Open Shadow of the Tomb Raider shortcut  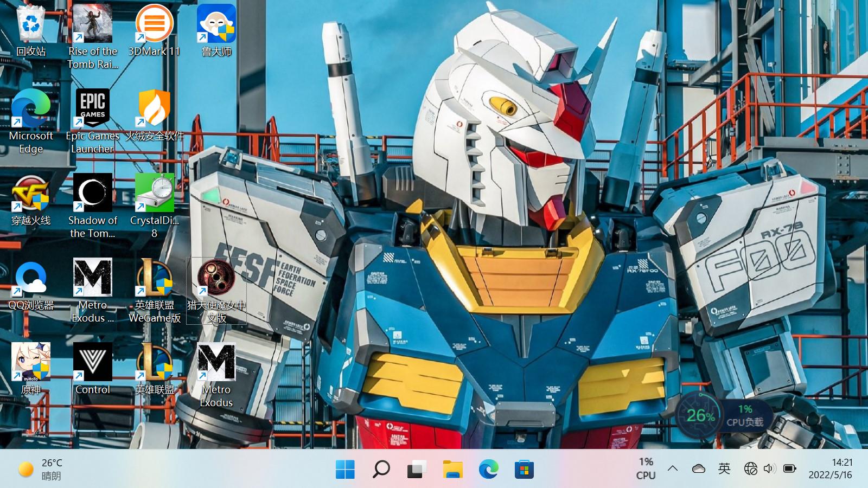(x=93, y=206)
